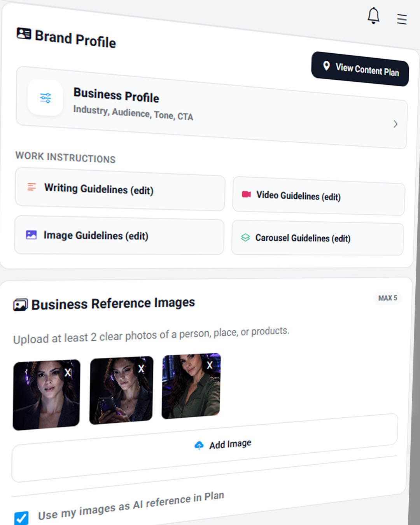The width and height of the screenshot is (420, 525).
Task: Click the cloud upload icon beside Add Image
Action: [199, 446]
